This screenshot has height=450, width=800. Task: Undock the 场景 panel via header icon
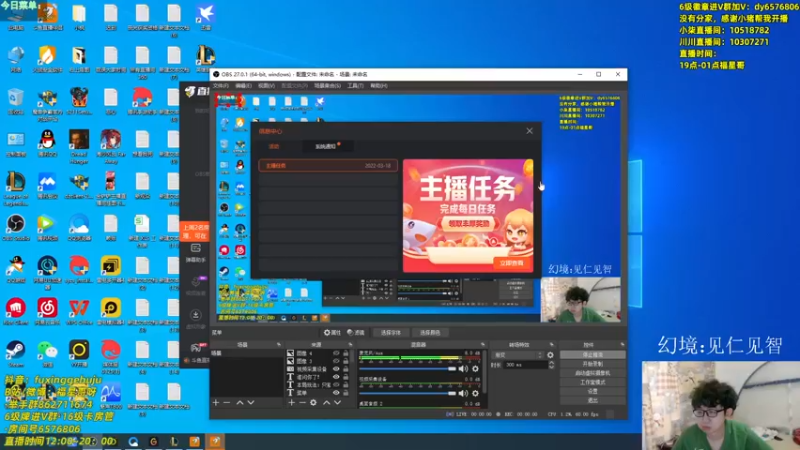click(x=279, y=344)
